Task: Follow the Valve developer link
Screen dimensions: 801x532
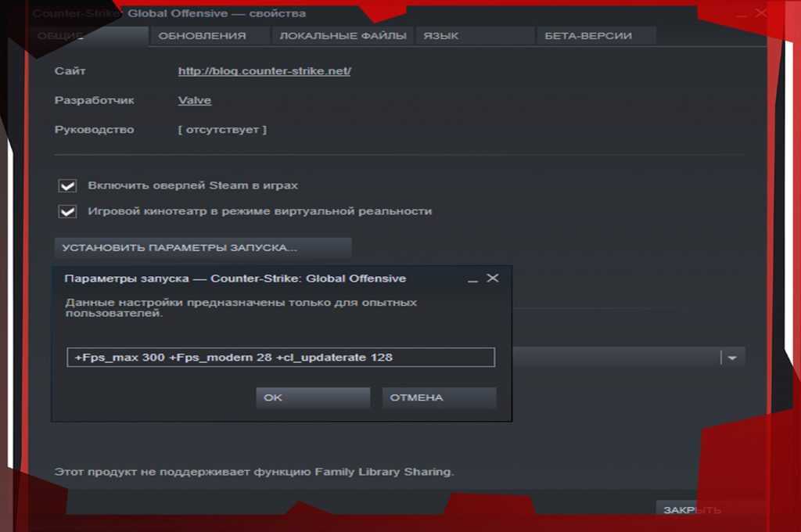Action: pyautogui.click(x=195, y=100)
